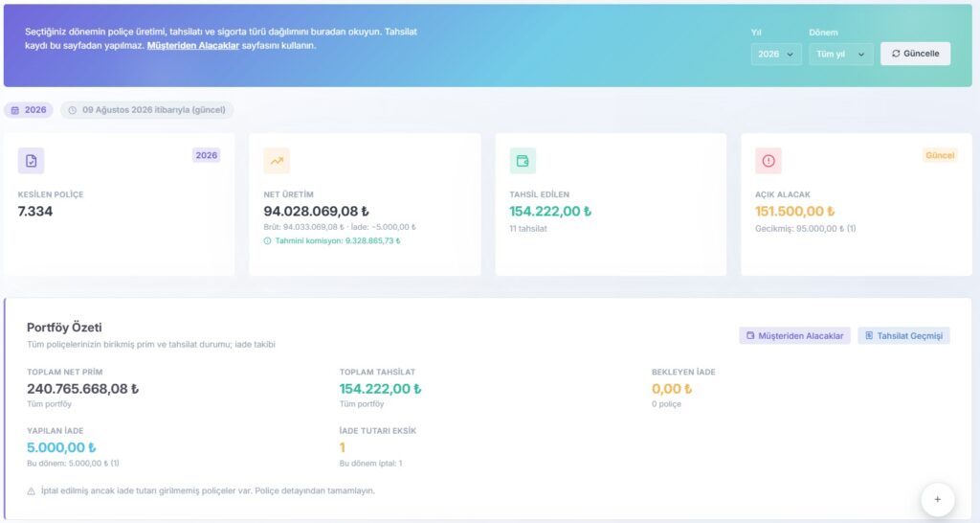Click the İptal edilmiş ancak iade tutarı warning text

click(x=208, y=491)
